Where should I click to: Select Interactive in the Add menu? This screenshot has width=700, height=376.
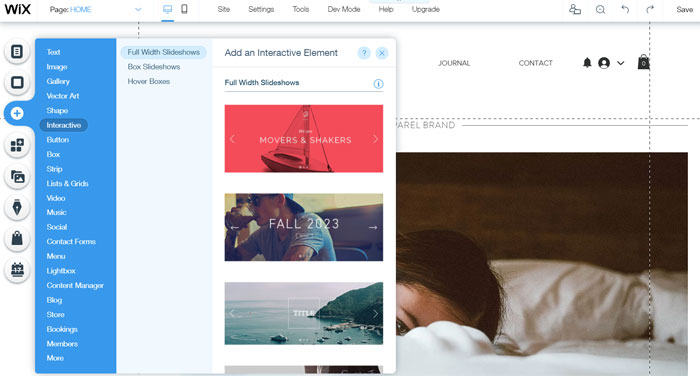(x=64, y=125)
